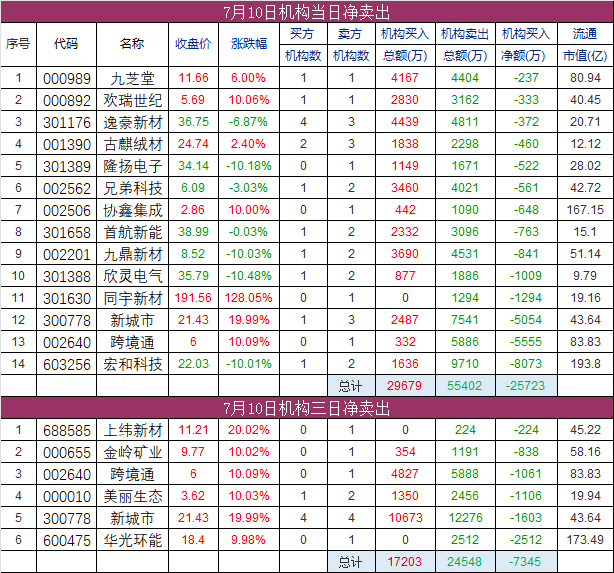This screenshot has width=614, height=573.
Task: Select the title '7月10日机构当日净卖出'
Action: tap(307, 13)
